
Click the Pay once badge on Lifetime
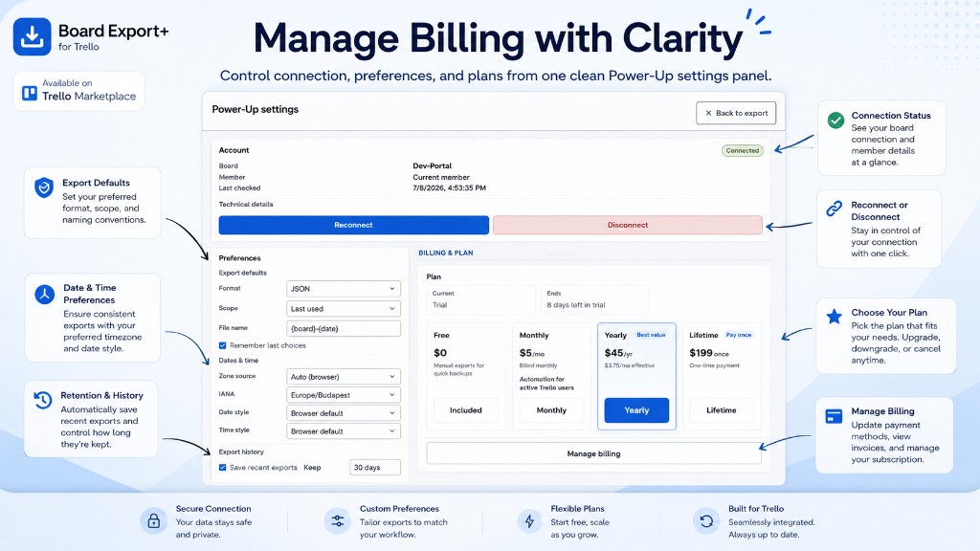click(738, 335)
